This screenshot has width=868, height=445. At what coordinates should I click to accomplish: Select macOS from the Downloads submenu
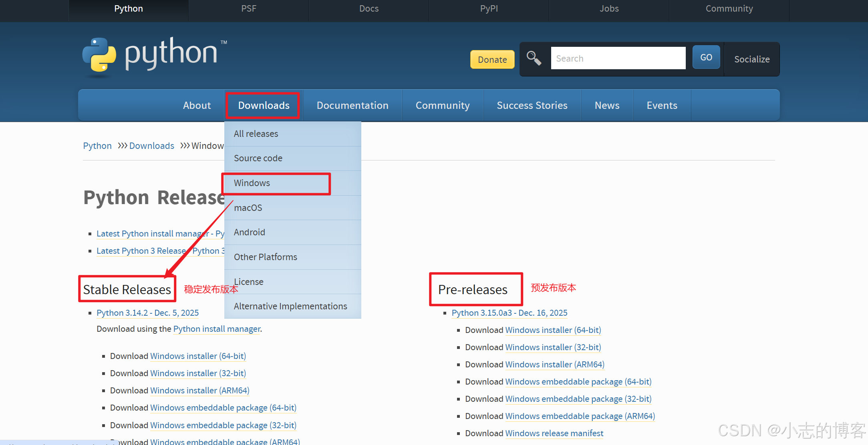tap(248, 208)
